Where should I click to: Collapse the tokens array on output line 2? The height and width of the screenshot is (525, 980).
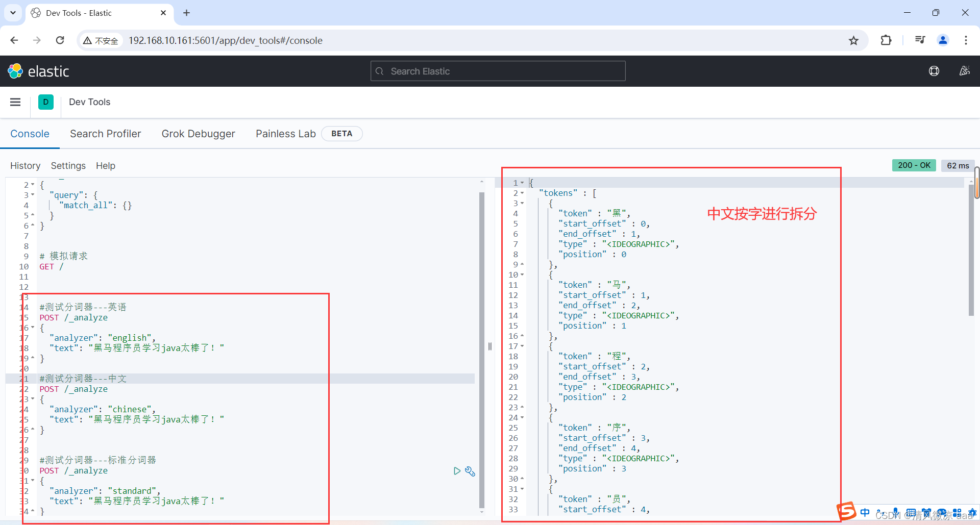click(522, 193)
